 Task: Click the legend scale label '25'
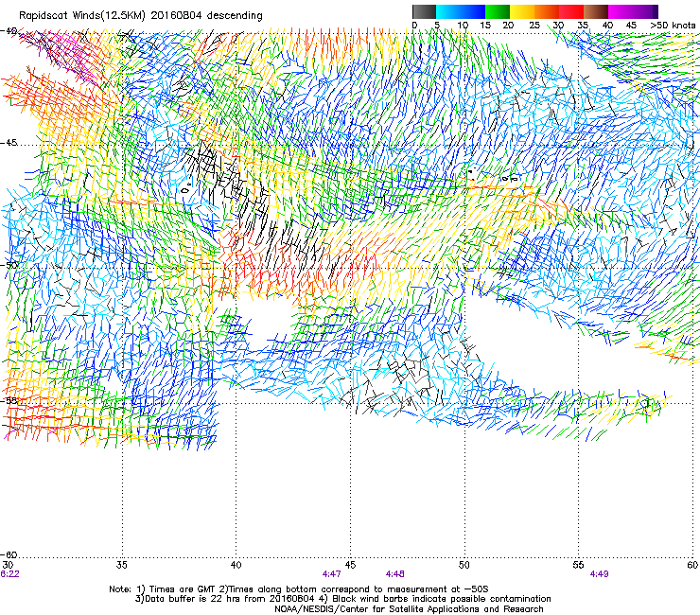coord(534,26)
